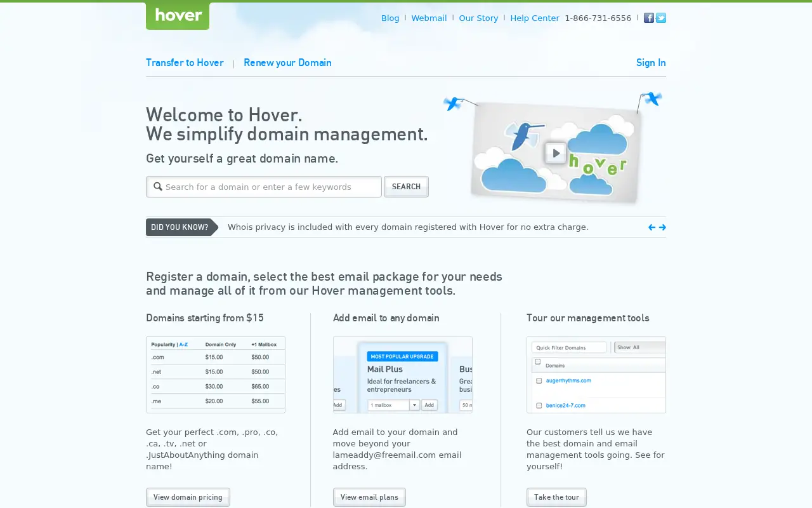Open Transfer to Hover
The height and width of the screenshot is (508, 812).
point(185,63)
